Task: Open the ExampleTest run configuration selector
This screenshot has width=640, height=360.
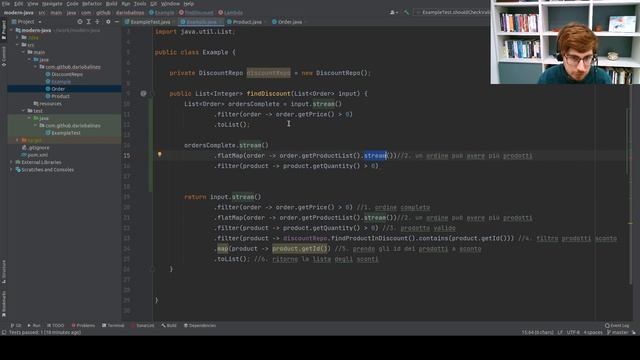Action: [452, 13]
